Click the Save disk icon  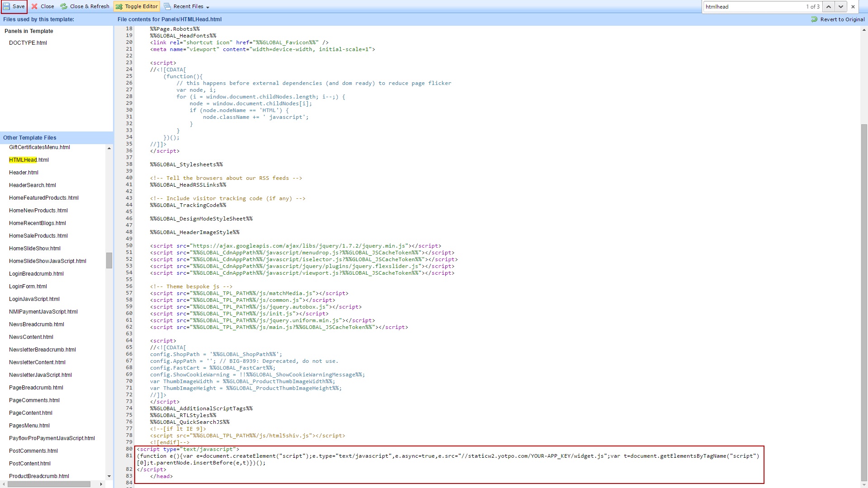coord(6,6)
